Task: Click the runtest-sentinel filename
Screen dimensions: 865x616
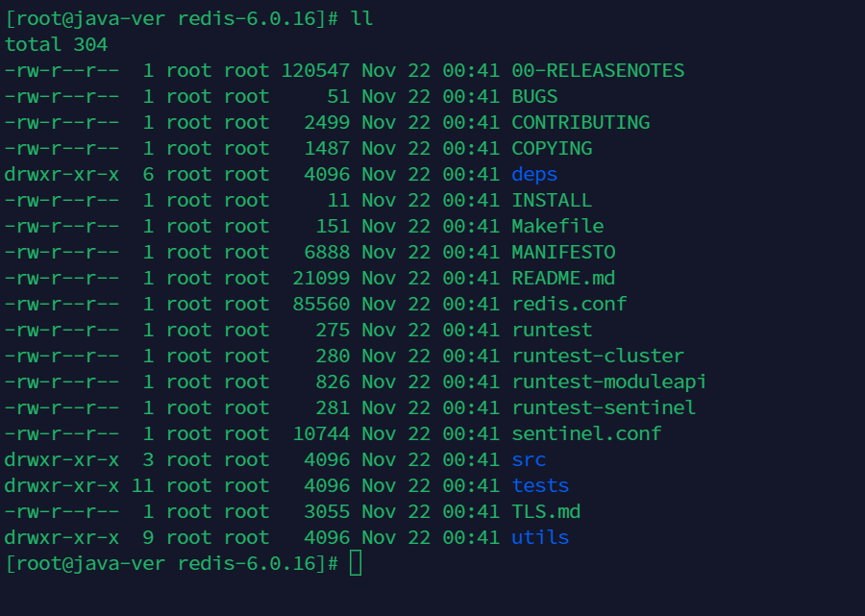Action: [x=604, y=407]
